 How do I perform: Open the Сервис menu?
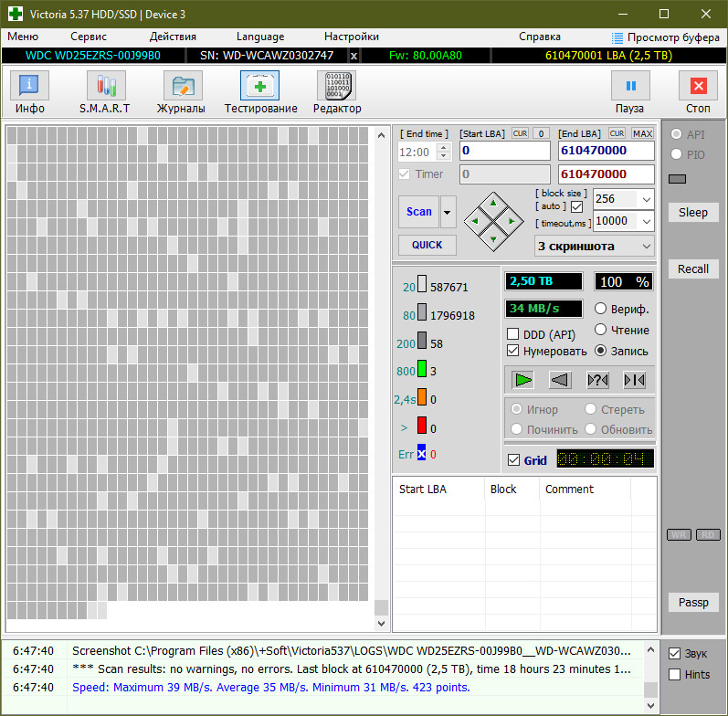point(89,37)
